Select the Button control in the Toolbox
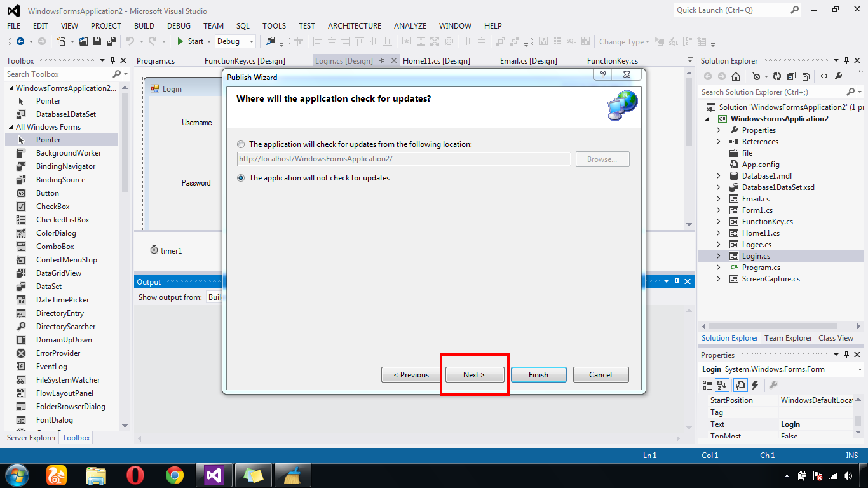 (x=48, y=193)
